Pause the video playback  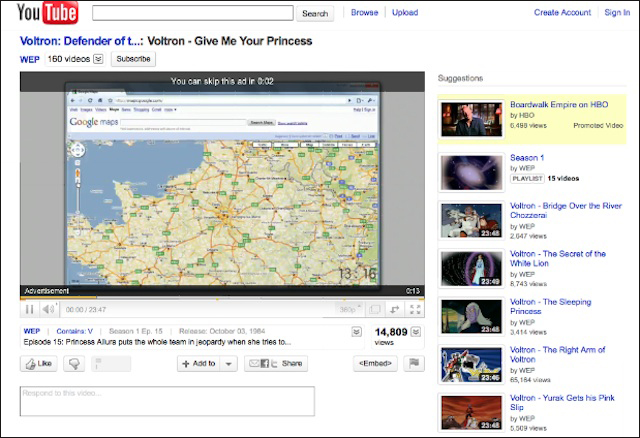point(29,309)
